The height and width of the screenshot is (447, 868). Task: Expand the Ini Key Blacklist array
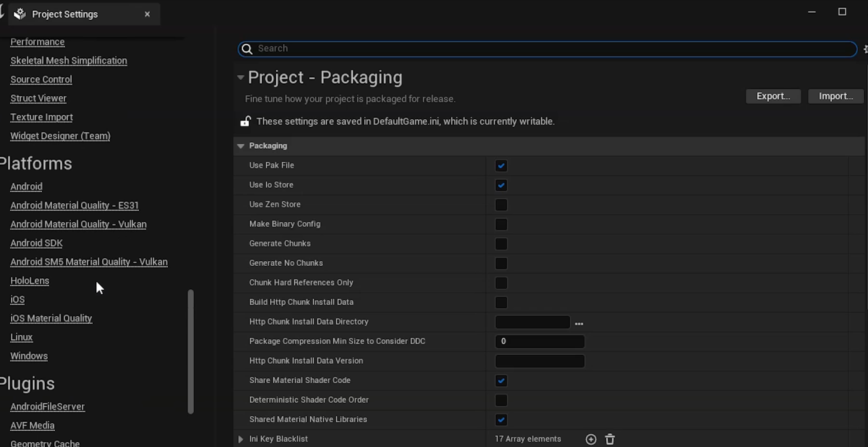click(x=240, y=439)
